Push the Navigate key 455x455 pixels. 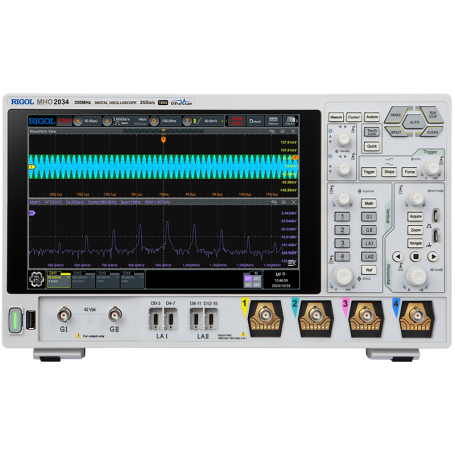[x=415, y=243]
